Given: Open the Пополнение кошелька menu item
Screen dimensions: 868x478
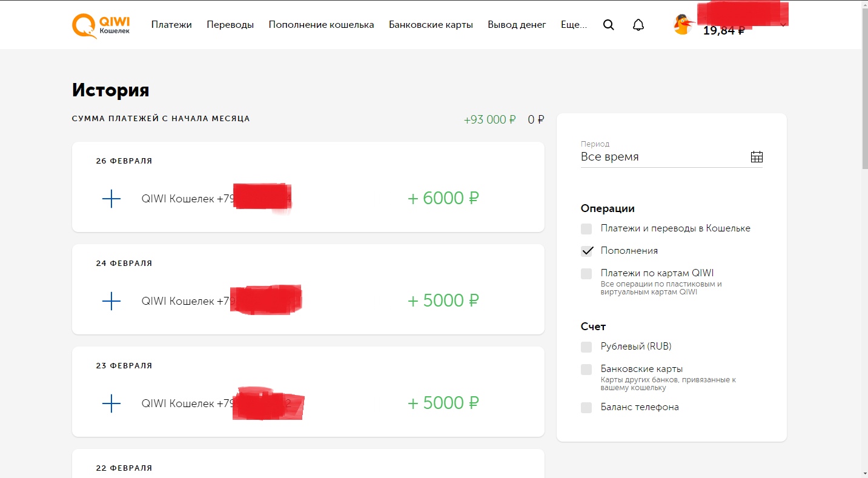Looking at the screenshot, I should tap(322, 25).
